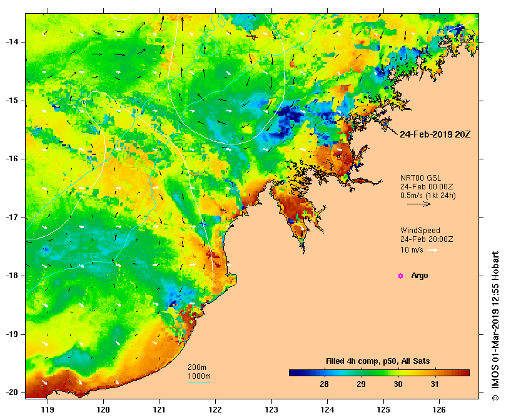Click the IMOS 01-Mar-2019 12:55 Hobart credit
This screenshot has width=506, height=420.
[495, 326]
